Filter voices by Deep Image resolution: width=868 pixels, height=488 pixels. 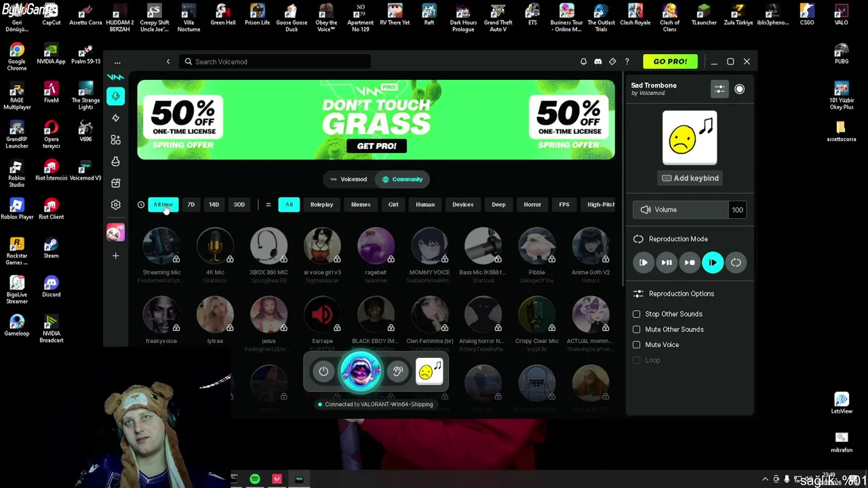click(498, 205)
